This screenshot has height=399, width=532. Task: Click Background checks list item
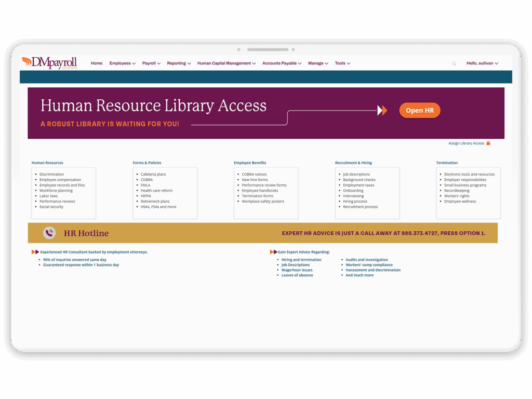tap(360, 180)
